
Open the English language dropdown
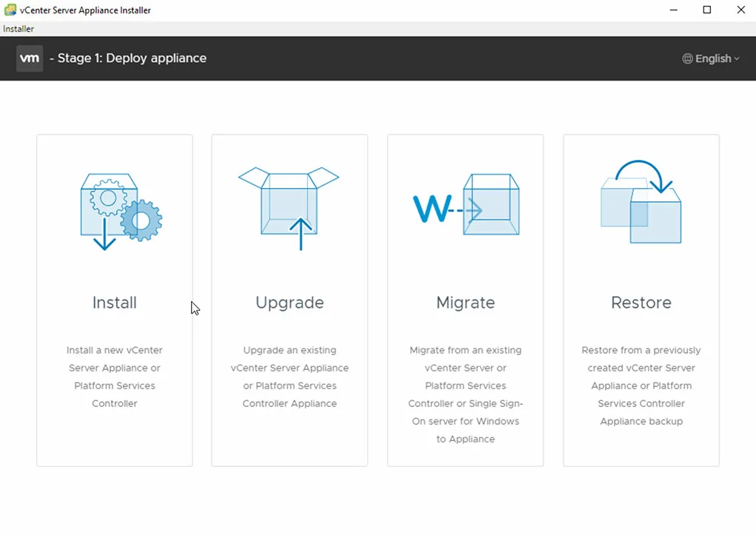(x=711, y=58)
